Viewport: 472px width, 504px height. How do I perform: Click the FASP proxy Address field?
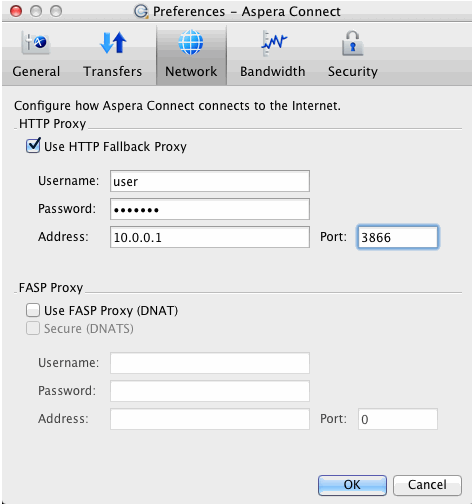210,419
